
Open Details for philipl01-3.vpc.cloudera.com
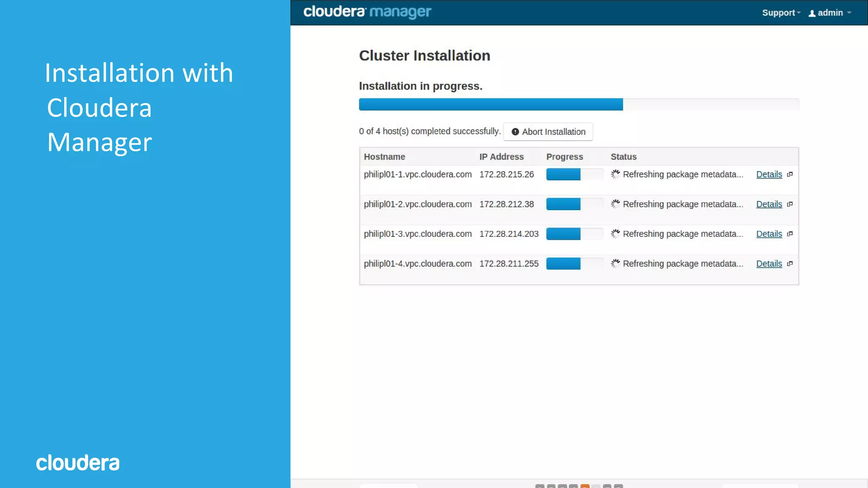(769, 234)
